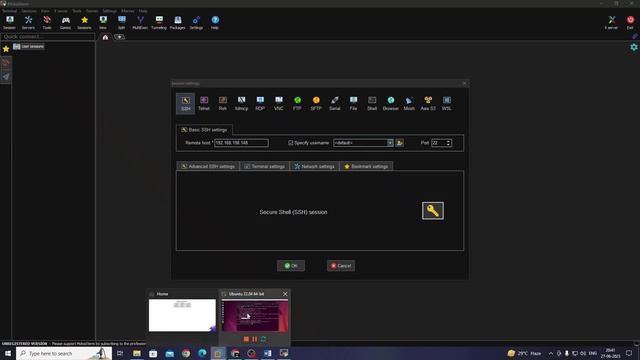Screen dimensions: 640x360
Task: Click the Split toolbar icon
Action: [x=122, y=22]
